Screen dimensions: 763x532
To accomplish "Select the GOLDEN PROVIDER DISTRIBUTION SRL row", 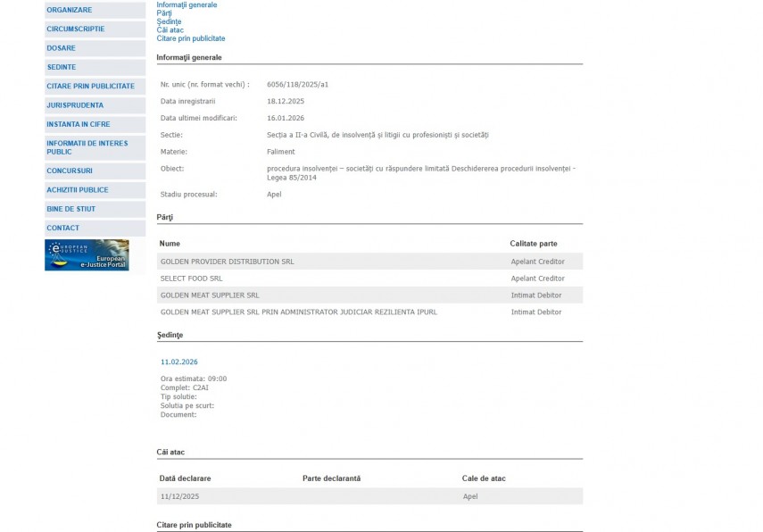I will coord(228,262).
